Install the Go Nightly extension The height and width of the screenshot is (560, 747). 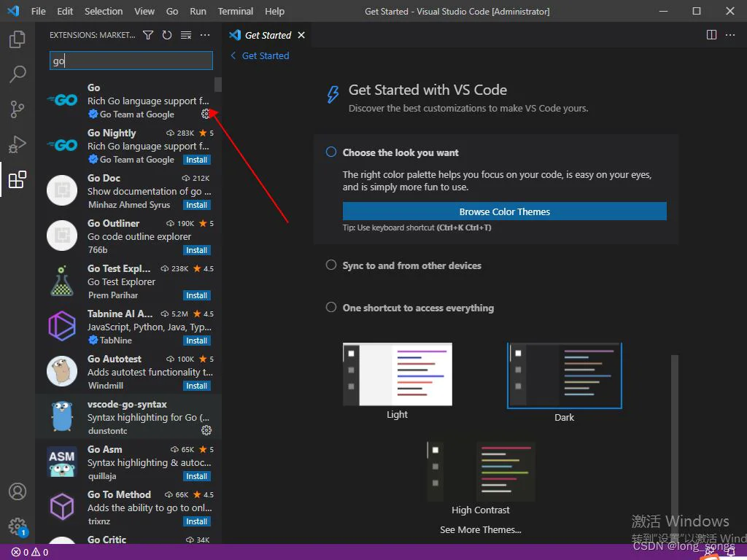(x=197, y=160)
